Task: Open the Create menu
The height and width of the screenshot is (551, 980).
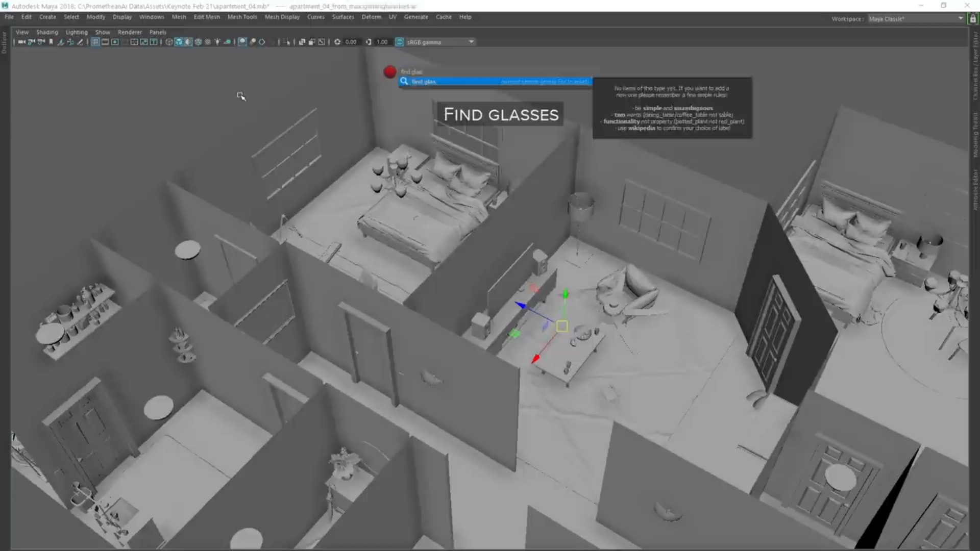Action: [x=47, y=17]
